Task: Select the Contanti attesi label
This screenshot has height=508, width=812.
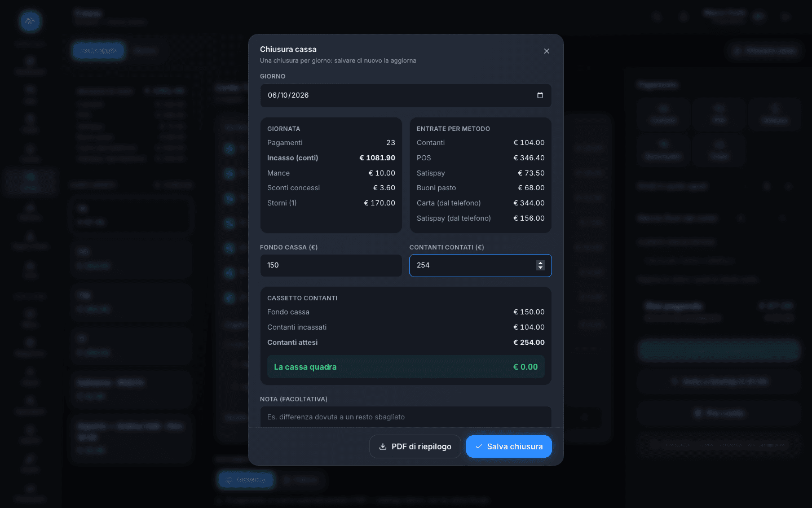Action: pos(292,343)
